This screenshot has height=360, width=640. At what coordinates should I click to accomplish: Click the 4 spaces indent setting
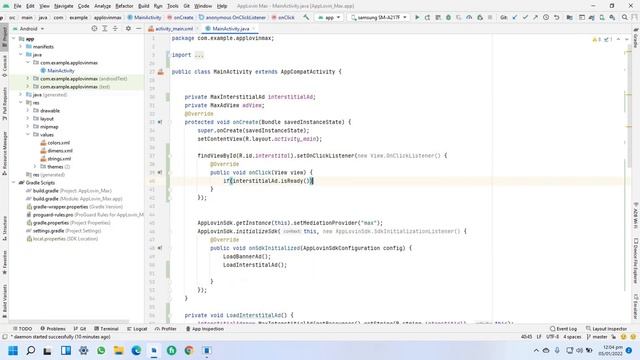572,337
